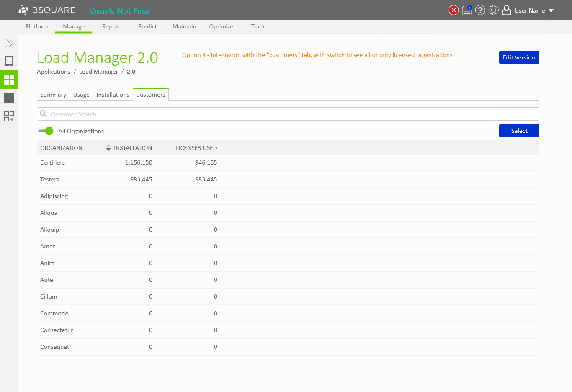Click the Customer Search input field
The image size is (572, 392).
(288, 114)
